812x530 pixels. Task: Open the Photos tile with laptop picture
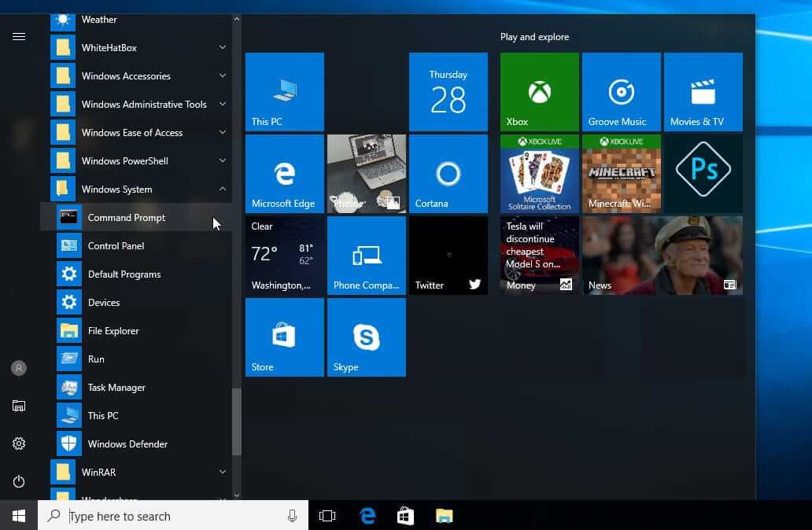[x=367, y=173]
